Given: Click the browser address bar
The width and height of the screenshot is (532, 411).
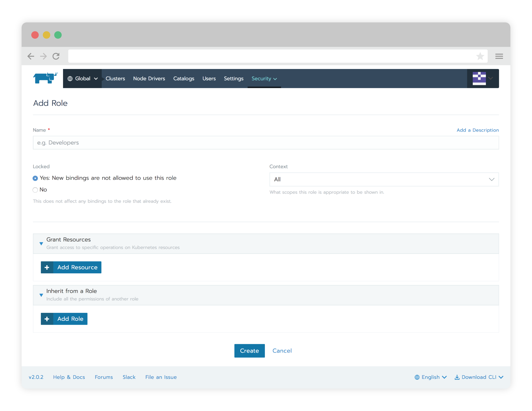Looking at the screenshot, I should 278,56.
